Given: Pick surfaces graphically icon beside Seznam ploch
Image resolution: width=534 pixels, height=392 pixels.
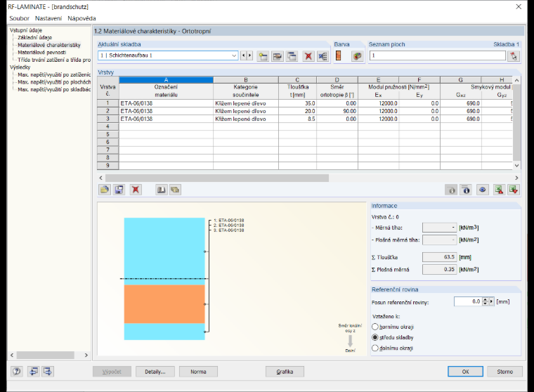Looking at the screenshot, I should click(x=514, y=56).
